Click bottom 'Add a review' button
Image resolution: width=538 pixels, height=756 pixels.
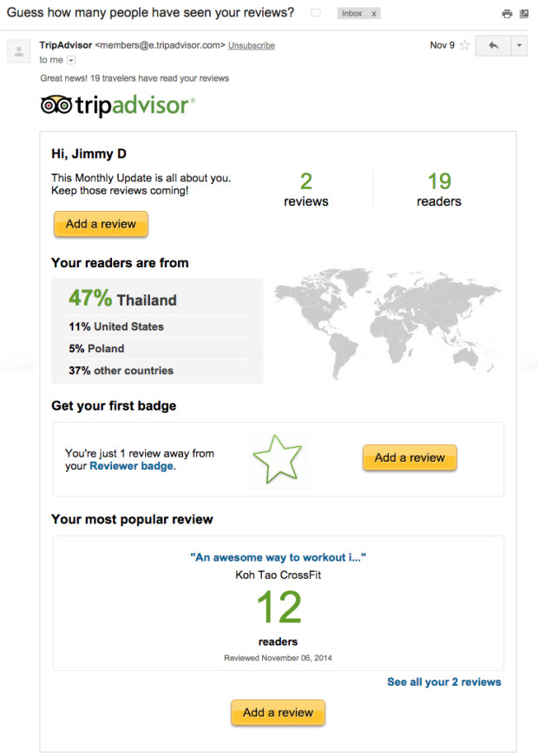(279, 713)
